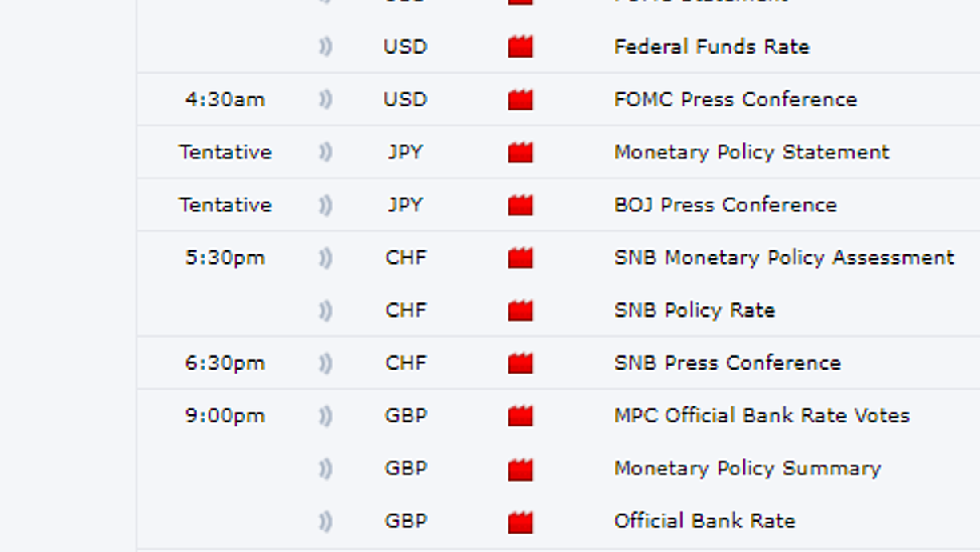The height and width of the screenshot is (552, 980).
Task: Open the SNB Monetary Policy Assessment details
Action: [x=784, y=258]
